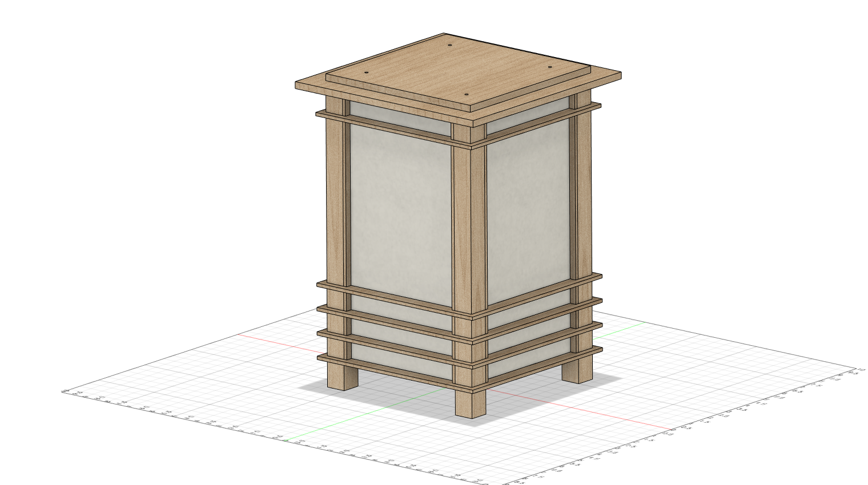Screen dimensions: 868x485
Task: Click the front corner post of the lantern
Action: tap(469, 228)
